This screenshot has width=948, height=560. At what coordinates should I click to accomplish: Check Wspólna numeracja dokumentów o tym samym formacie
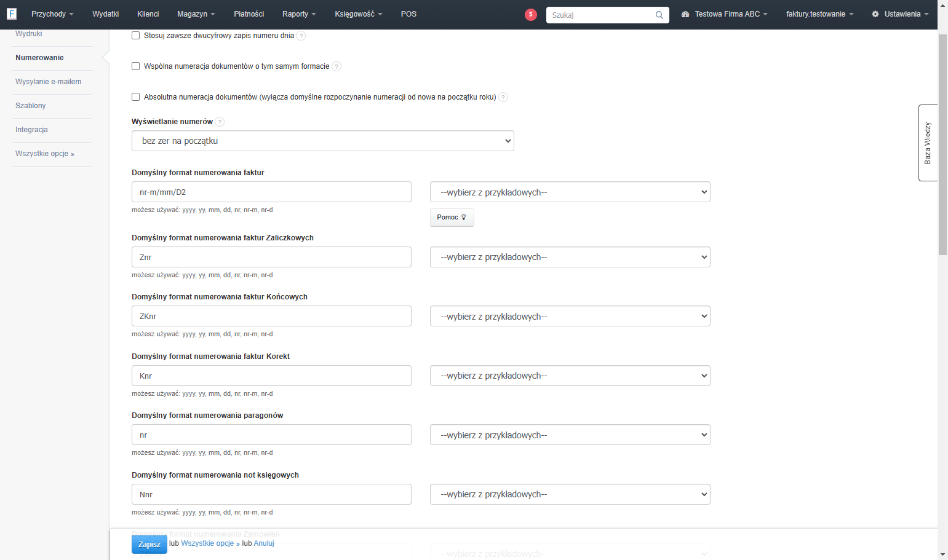coord(136,66)
